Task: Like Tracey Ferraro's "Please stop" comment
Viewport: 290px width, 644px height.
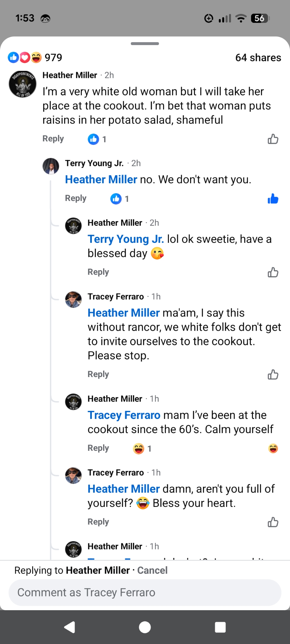Action: [x=273, y=374]
